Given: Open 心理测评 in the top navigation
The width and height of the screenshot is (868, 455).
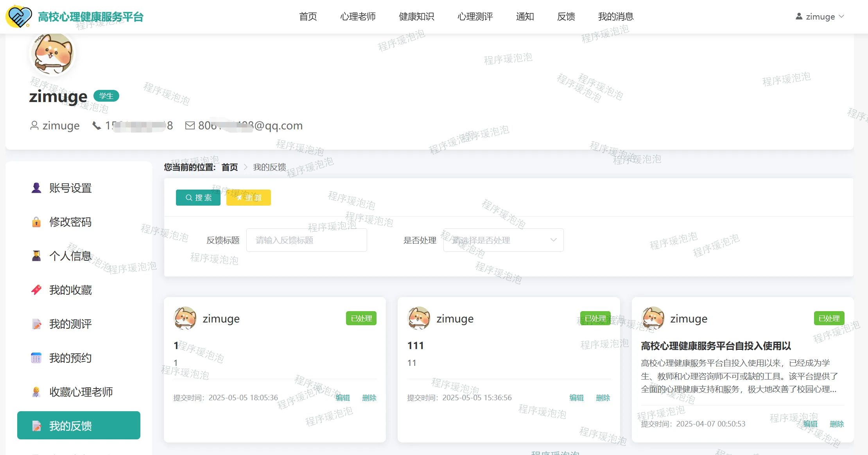Looking at the screenshot, I should point(475,16).
